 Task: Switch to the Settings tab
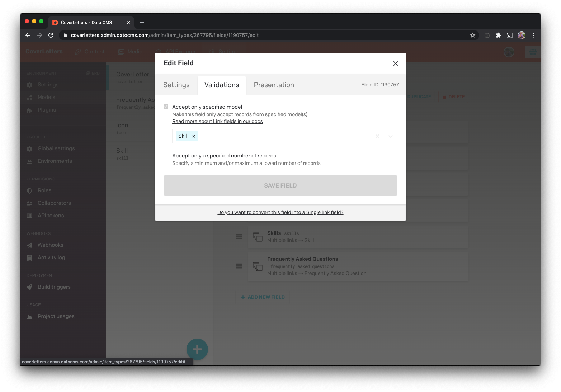[176, 85]
